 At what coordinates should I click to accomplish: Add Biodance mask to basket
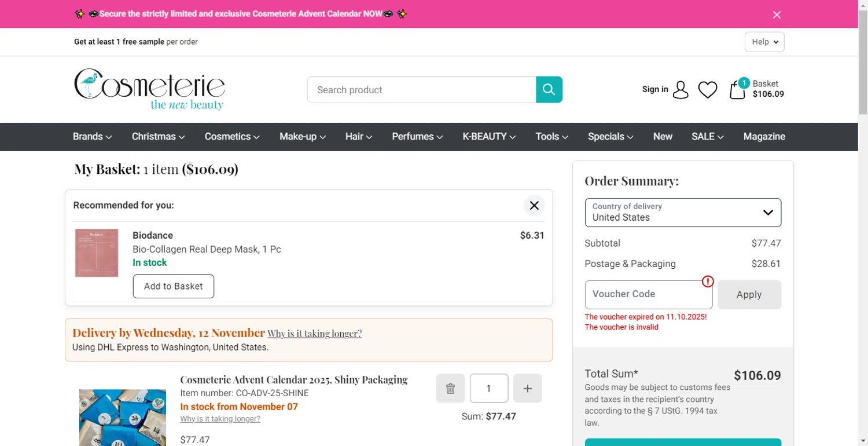coord(174,286)
